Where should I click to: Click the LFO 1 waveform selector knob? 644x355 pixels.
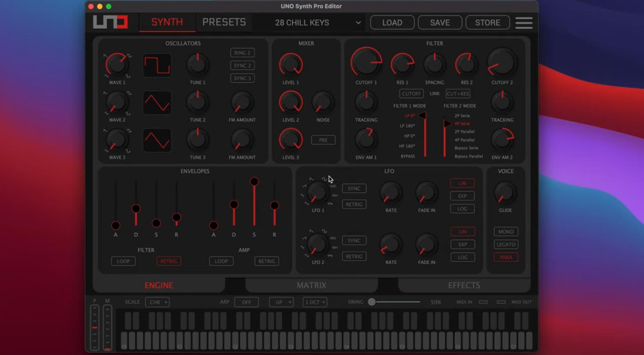317,193
